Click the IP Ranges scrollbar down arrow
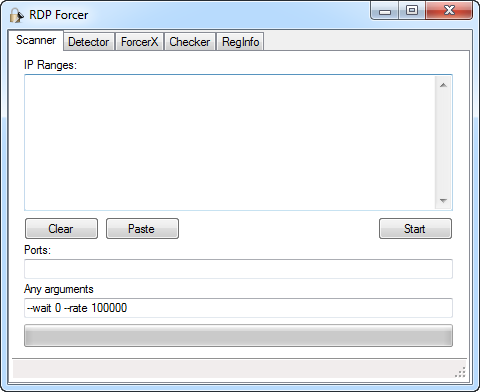Image resolution: width=480 pixels, height=392 pixels. click(x=443, y=200)
